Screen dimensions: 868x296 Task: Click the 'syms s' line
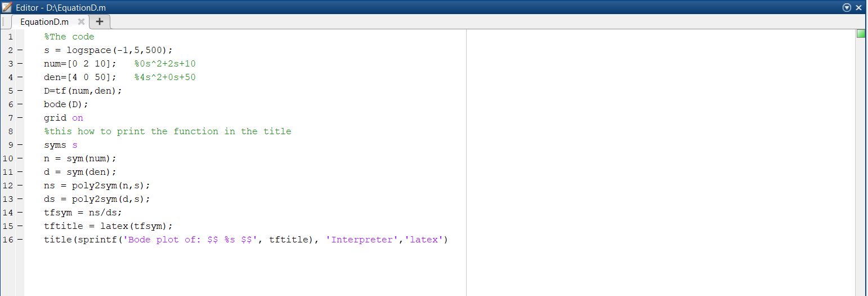(x=61, y=145)
